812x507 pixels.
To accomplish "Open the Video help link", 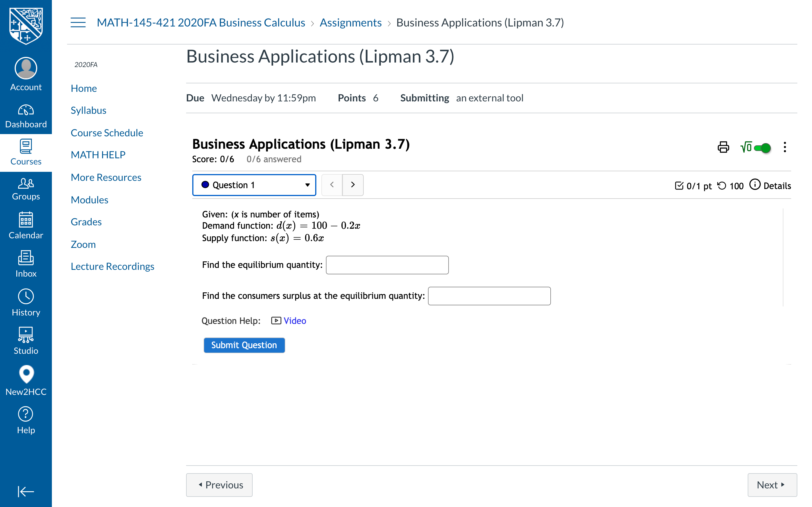I will [294, 321].
